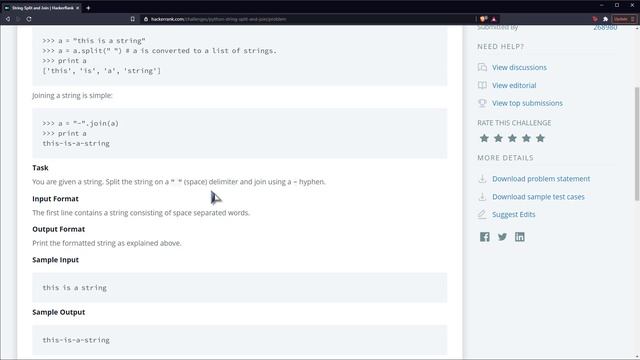Screen dimensions: 640x360
Task: Click the Update browser button
Action: click(x=624, y=19)
